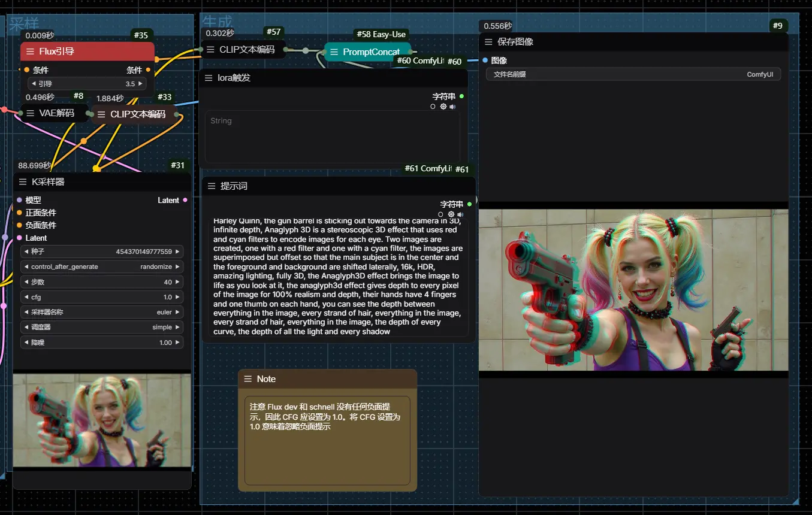Open the Flux引导 node hamburger menu
This screenshot has height=515, width=812.
tap(30, 51)
